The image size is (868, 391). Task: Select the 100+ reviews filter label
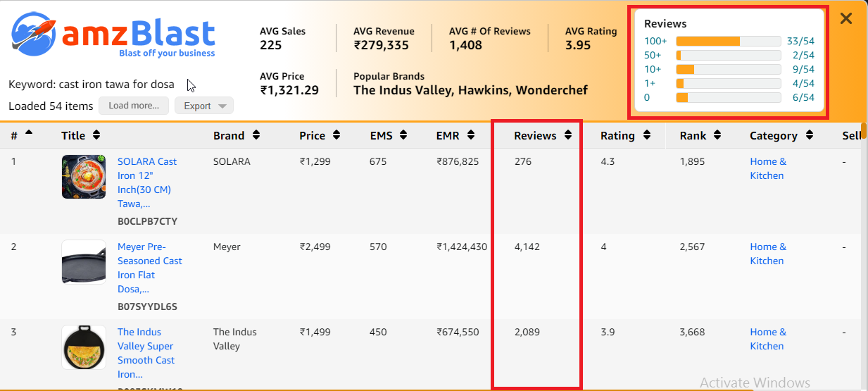tap(654, 41)
